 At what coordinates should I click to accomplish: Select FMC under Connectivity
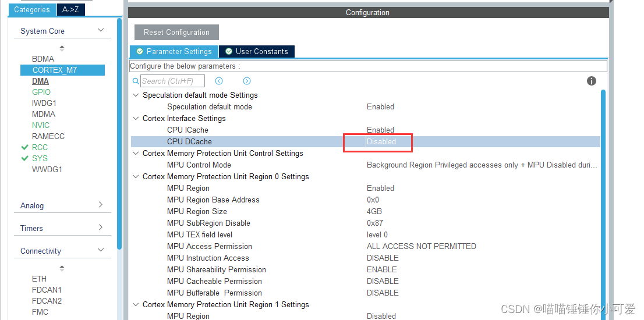[40, 312]
